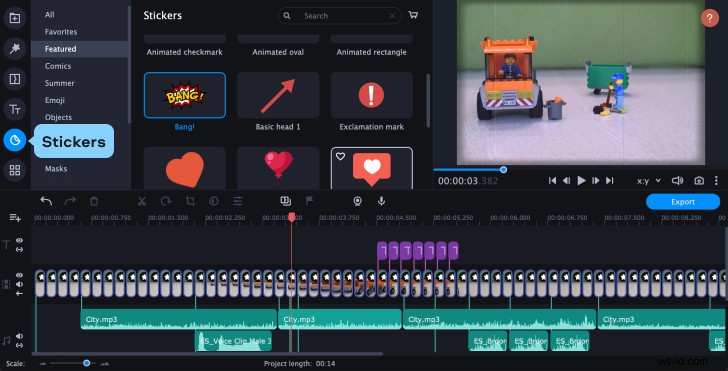Image resolution: width=728 pixels, height=371 pixels.
Task: Select the Masks category
Action: 56,169
